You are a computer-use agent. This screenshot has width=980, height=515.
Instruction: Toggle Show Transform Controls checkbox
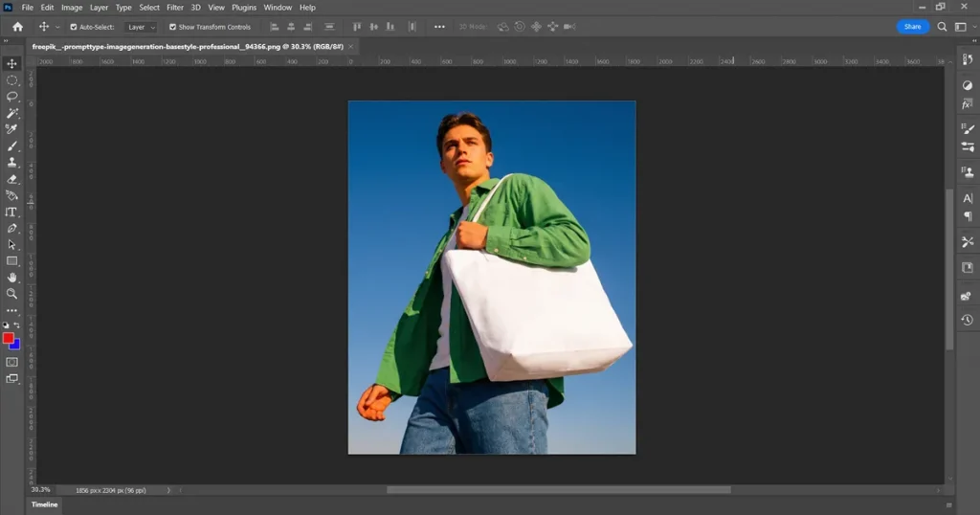(x=172, y=28)
